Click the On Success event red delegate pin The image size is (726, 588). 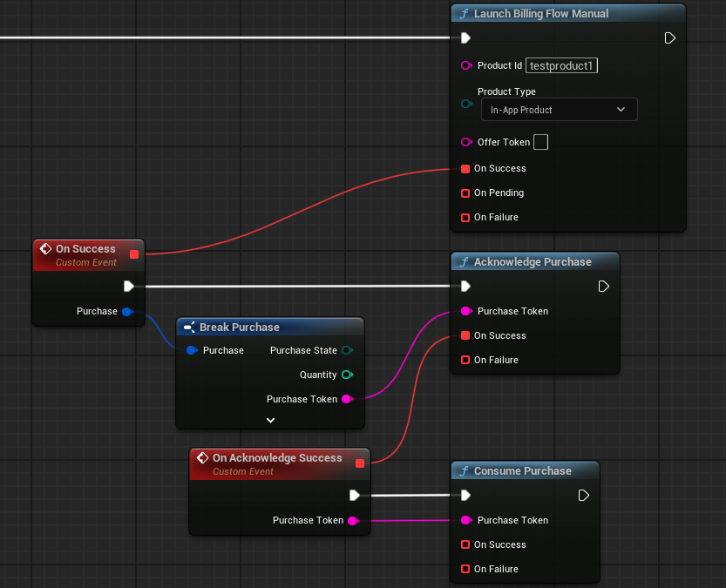tap(134, 254)
